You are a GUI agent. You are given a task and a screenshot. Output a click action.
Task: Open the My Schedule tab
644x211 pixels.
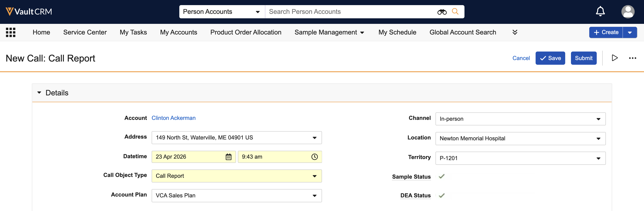pyautogui.click(x=397, y=32)
